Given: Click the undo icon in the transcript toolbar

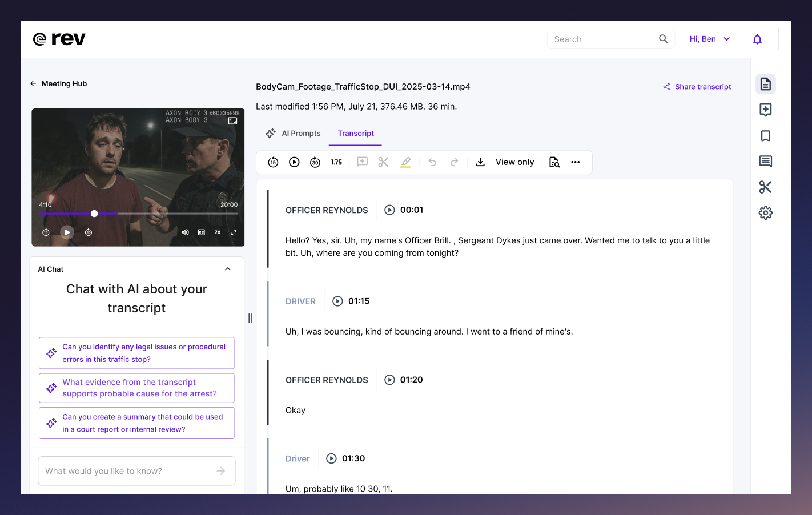Looking at the screenshot, I should [432, 162].
